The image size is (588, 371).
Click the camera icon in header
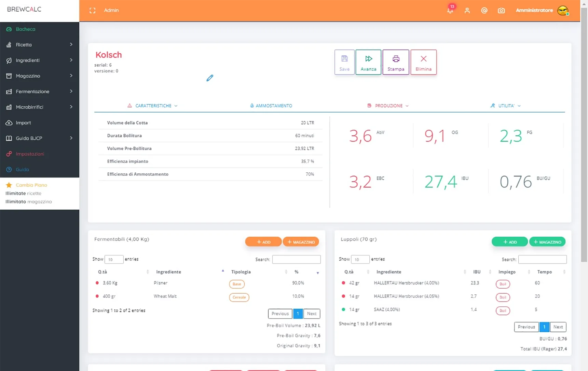coord(501,11)
